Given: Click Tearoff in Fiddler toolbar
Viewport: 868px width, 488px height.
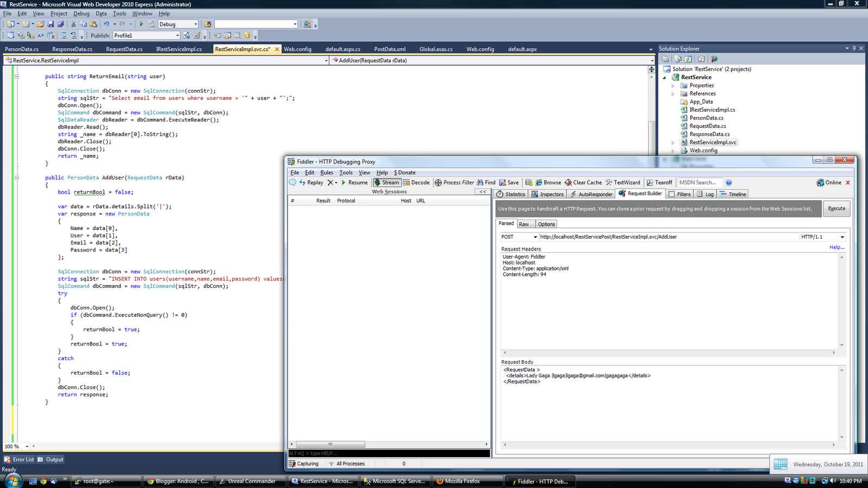Looking at the screenshot, I should point(659,183).
